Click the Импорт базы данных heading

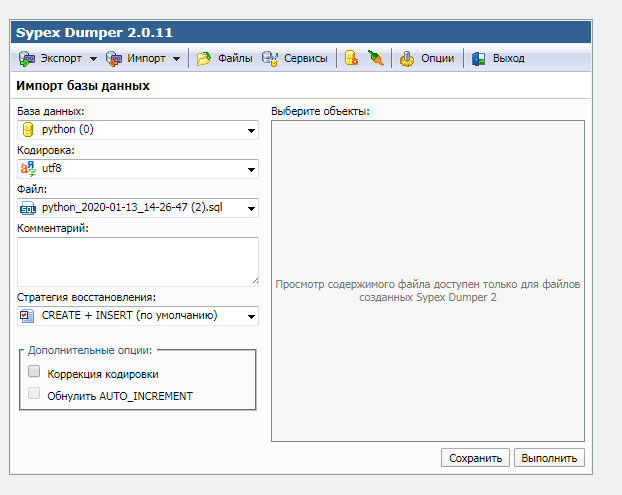pos(83,86)
